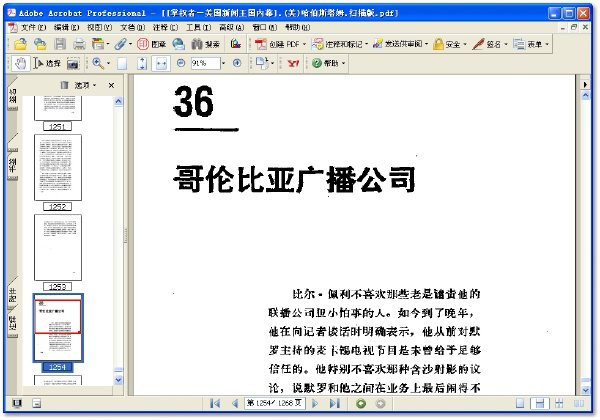The width and height of the screenshot is (600, 420).
Task: Click the digital editions icon beside search
Action: coord(236,44)
